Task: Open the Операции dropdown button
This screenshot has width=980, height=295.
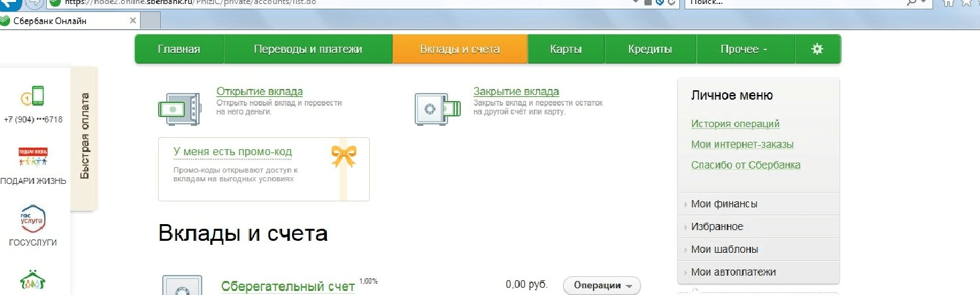Action: (602, 286)
